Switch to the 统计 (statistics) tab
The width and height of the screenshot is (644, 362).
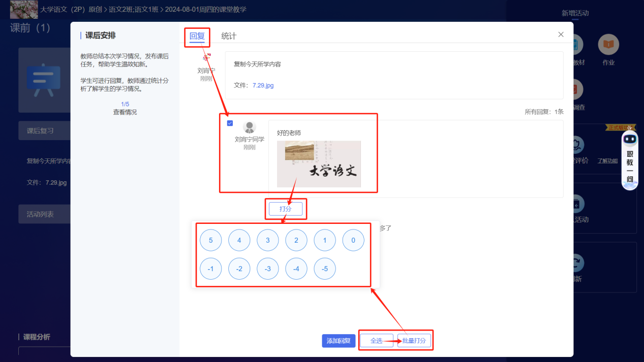(229, 37)
